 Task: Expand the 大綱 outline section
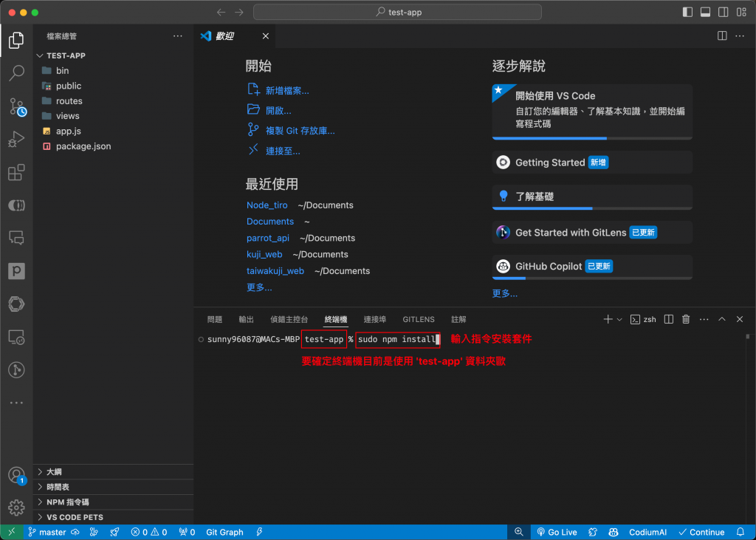click(113, 472)
